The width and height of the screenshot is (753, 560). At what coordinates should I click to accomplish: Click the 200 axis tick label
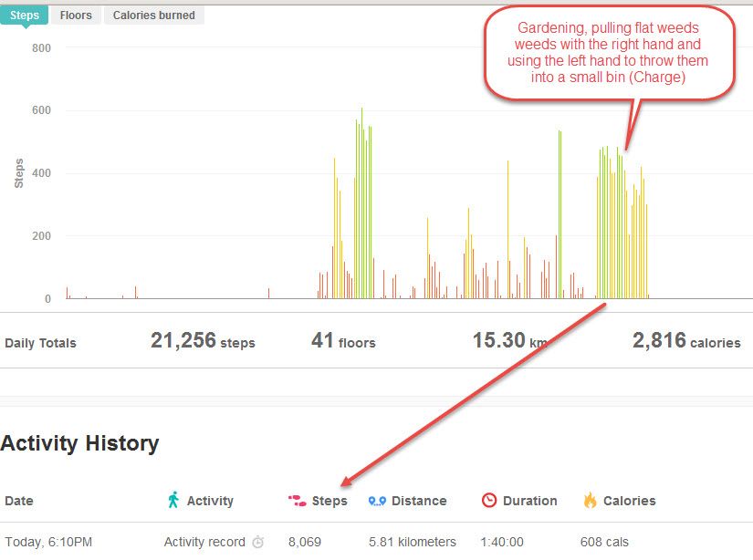click(x=41, y=236)
